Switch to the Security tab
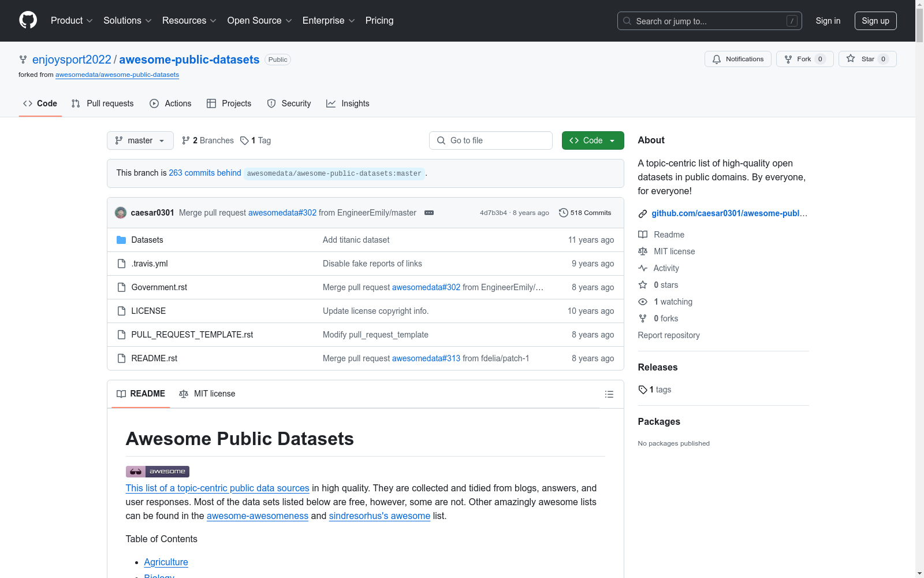 coord(289,103)
